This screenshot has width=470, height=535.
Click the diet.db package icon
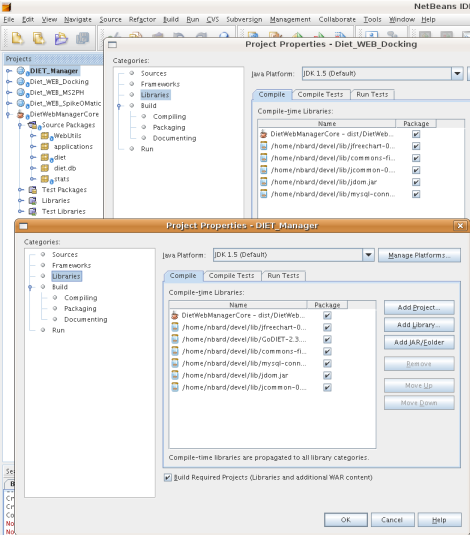click(x=45, y=168)
